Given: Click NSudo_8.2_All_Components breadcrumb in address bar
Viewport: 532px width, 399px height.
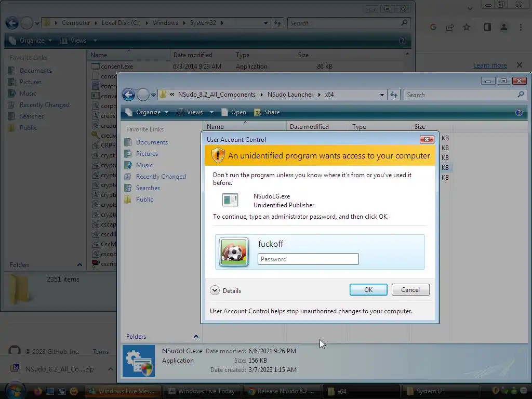Looking at the screenshot, I should point(217,95).
